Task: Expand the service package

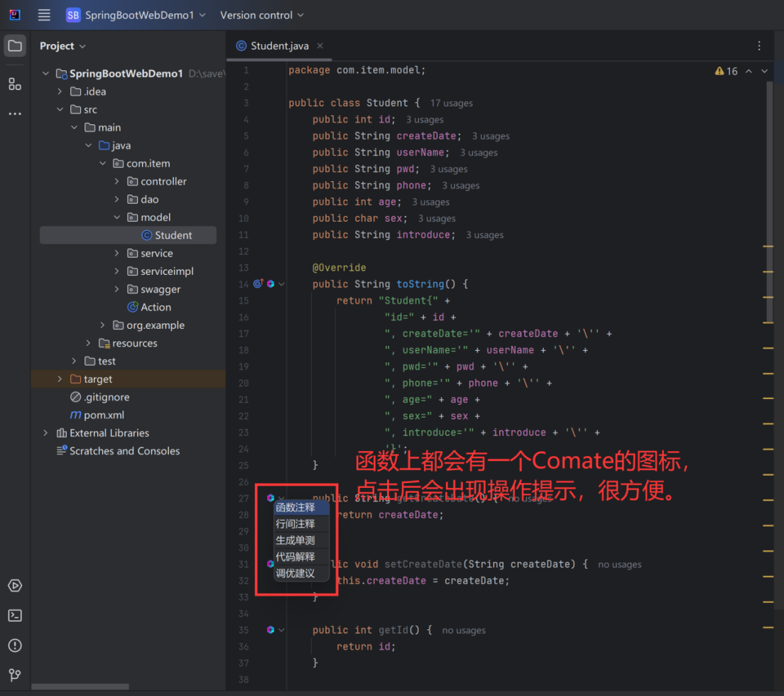Action: click(x=116, y=254)
